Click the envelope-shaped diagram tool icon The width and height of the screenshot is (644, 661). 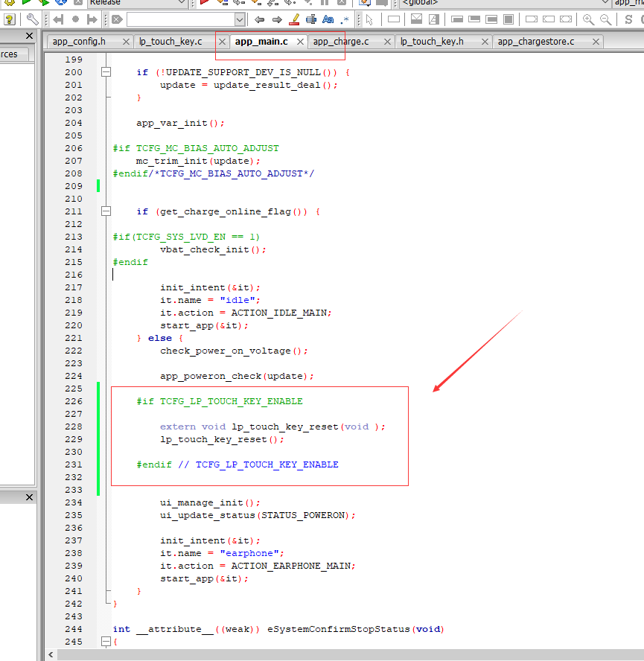click(416, 19)
